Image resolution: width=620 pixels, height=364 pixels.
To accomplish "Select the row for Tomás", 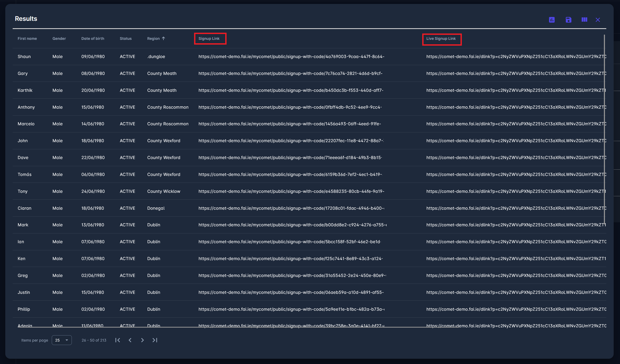I will [x=25, y=174].
